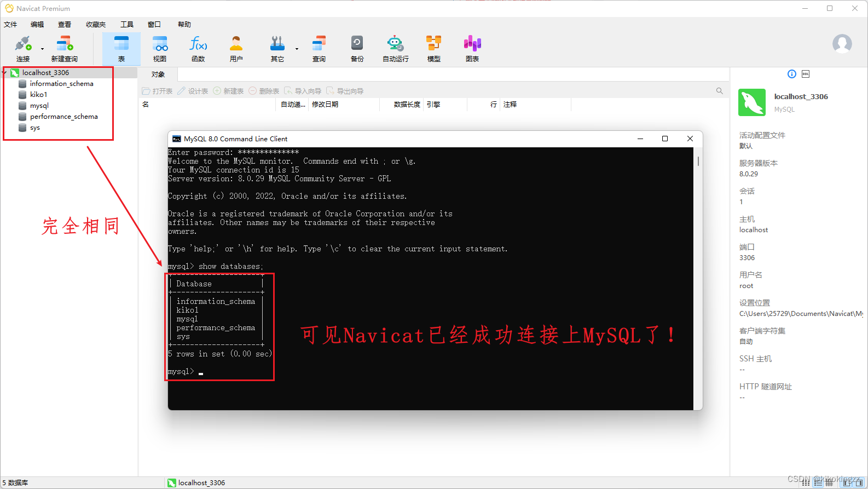868x489 pixels.
Task: Switch to list view in status bar
Action: (x=806, y=483)
